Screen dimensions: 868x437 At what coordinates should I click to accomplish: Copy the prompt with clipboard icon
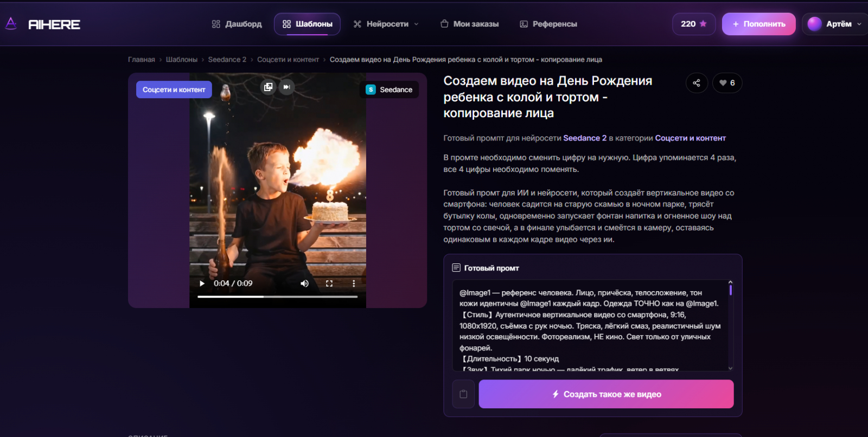[x=463, y=394]
